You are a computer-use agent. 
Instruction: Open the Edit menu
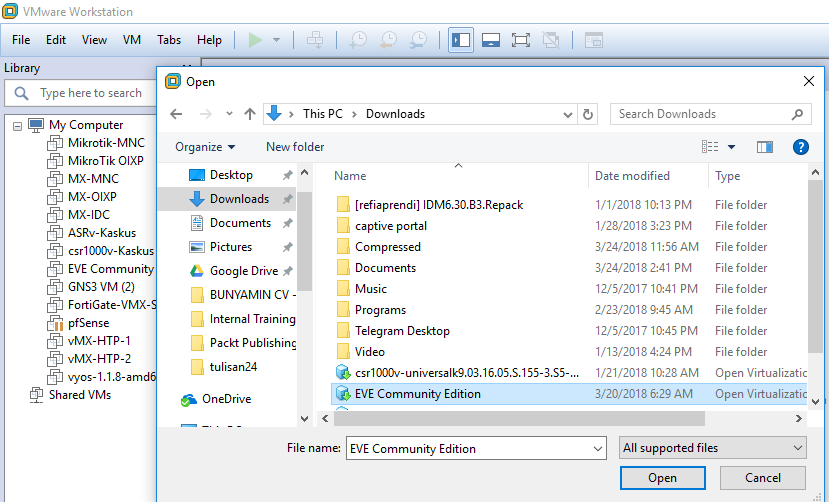tap(56, 40)
